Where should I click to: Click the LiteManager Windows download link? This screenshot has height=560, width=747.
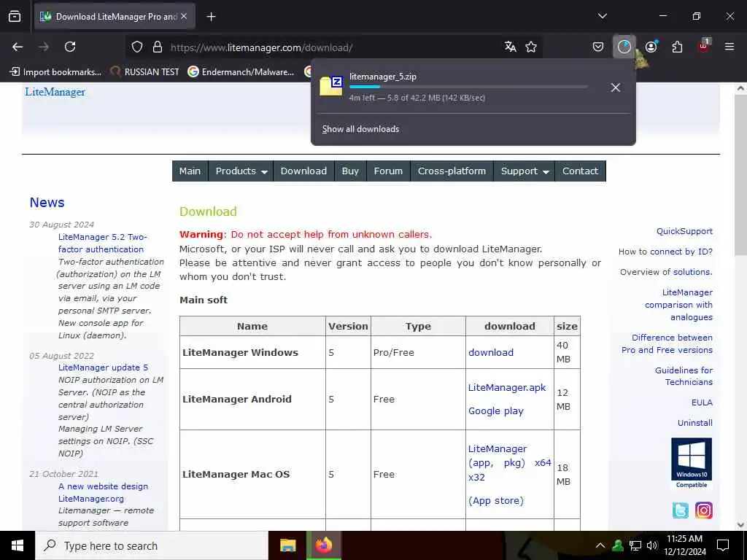(491, 352)
